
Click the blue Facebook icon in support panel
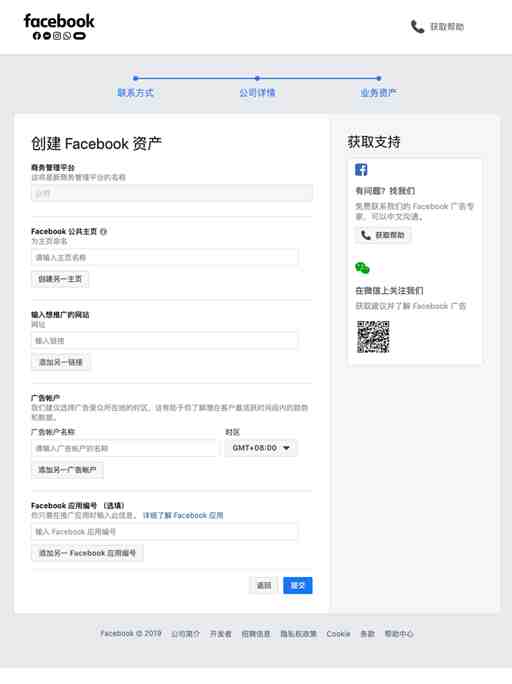coord(361,170)
